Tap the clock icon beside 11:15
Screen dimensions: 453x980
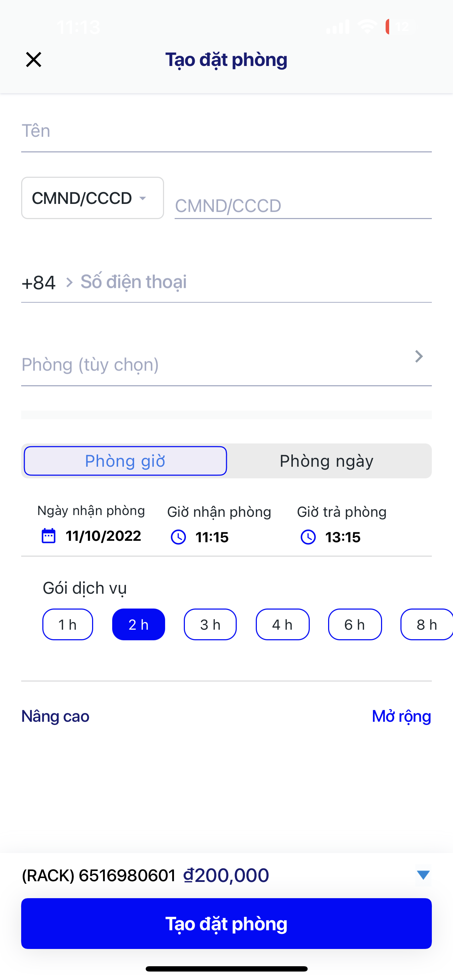tap(179, 537)
